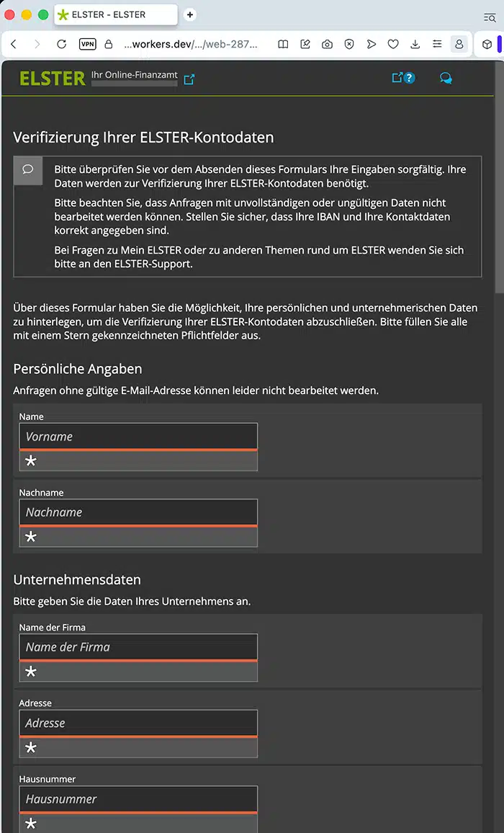504x833 pixels.
Task: Click the heart bookmark icon
Action: (x=393, y=44)
